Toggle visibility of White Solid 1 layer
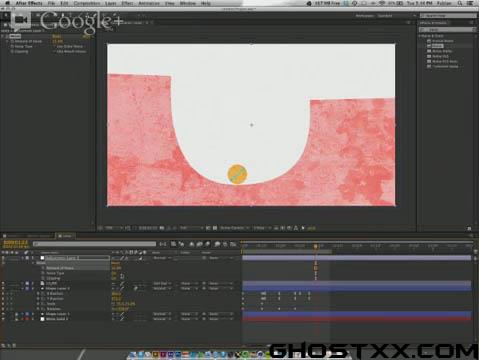This screenshot has height=360, width=479. pos(3,319)
